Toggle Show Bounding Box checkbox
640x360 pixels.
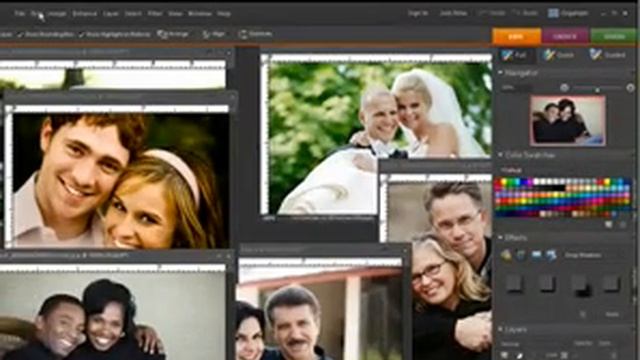click(x=45, y=35)
